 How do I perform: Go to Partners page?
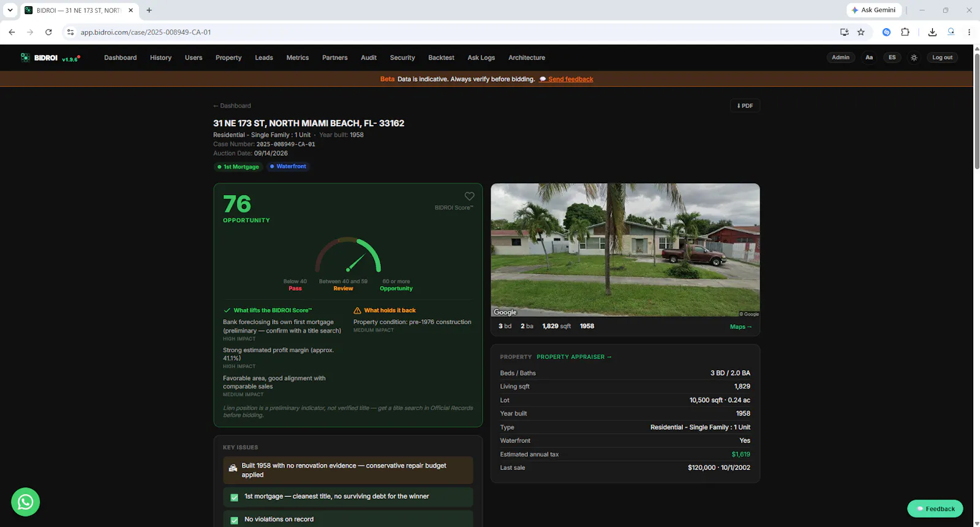tap(335, 58)
